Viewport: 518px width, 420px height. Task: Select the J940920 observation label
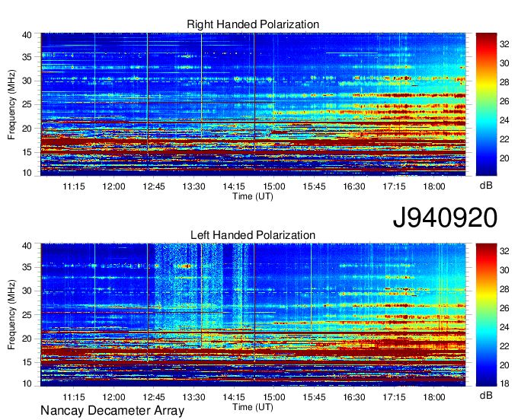click(x=445, y=218)
